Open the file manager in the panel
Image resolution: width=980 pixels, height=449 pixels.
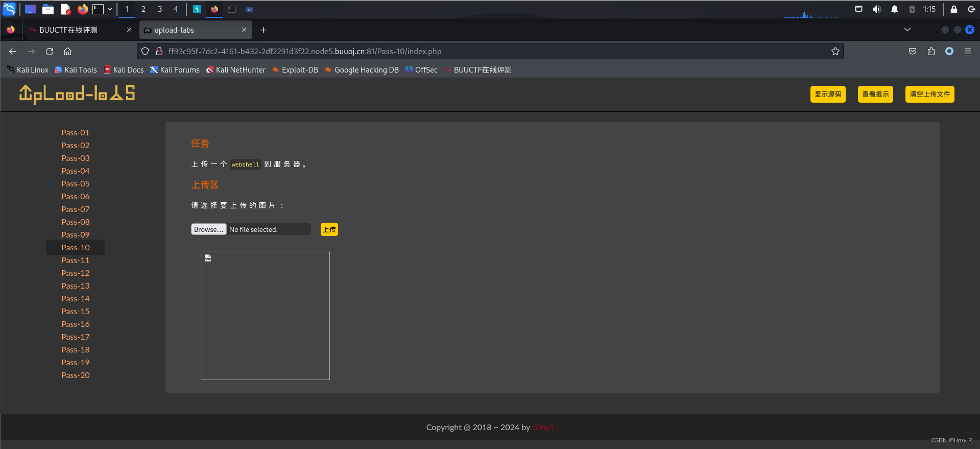[48, 9]
